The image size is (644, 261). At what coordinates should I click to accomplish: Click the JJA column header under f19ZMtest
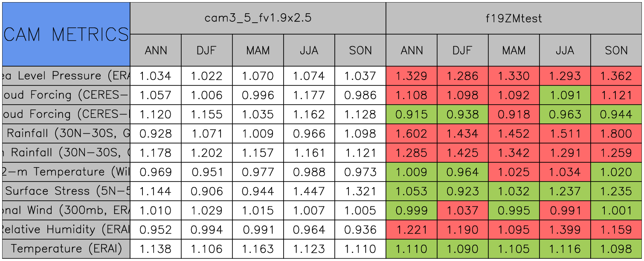tap(565, 50)
